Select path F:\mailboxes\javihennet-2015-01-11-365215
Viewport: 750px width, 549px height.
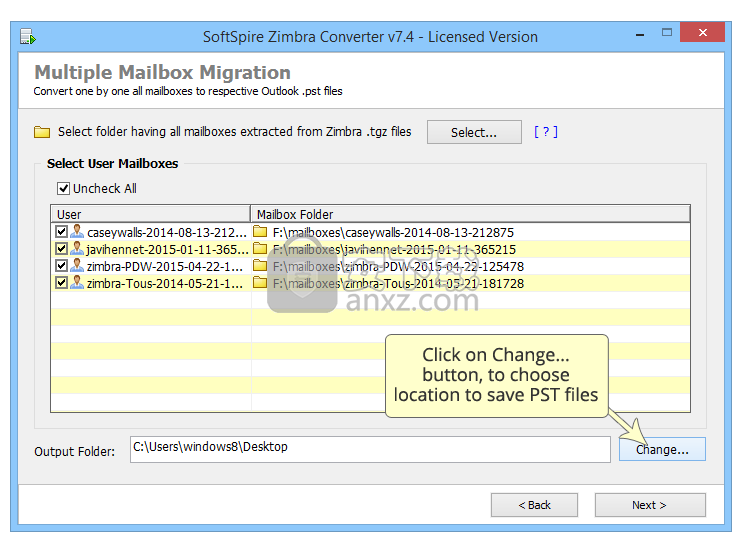394,250
